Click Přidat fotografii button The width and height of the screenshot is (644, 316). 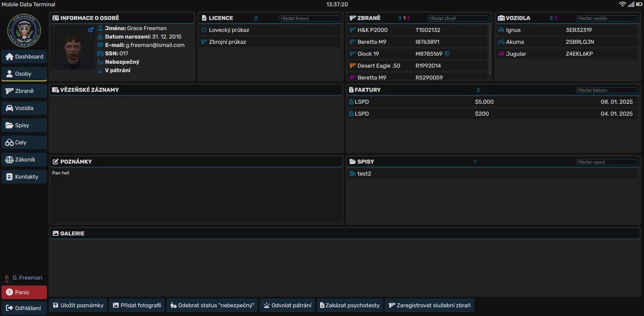(x=137, y=305)
